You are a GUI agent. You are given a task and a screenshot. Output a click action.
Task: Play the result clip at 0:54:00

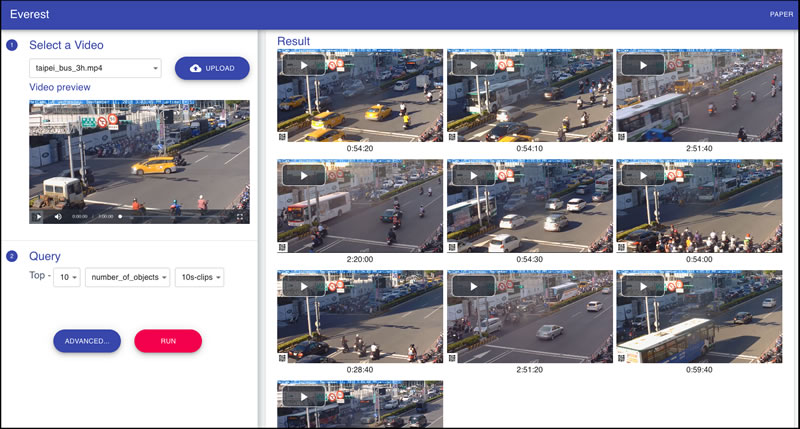(x=643, y=176)
